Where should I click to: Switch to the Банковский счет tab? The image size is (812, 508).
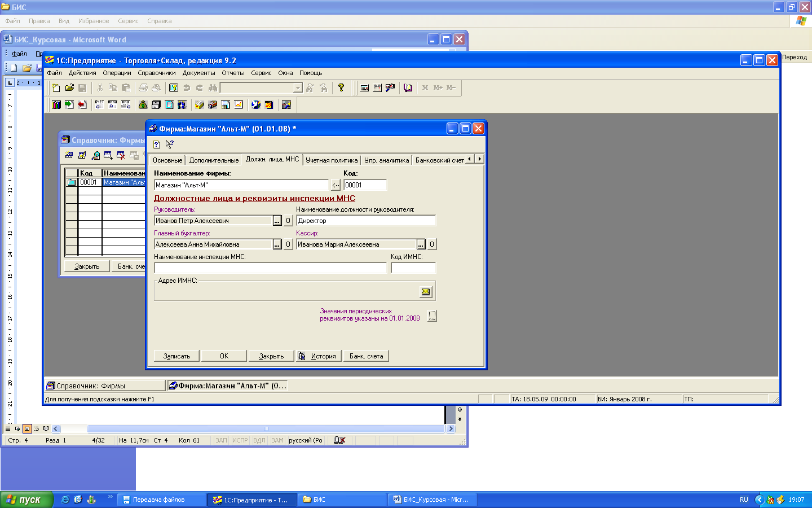pyautogui.click(x=440, y=160)
